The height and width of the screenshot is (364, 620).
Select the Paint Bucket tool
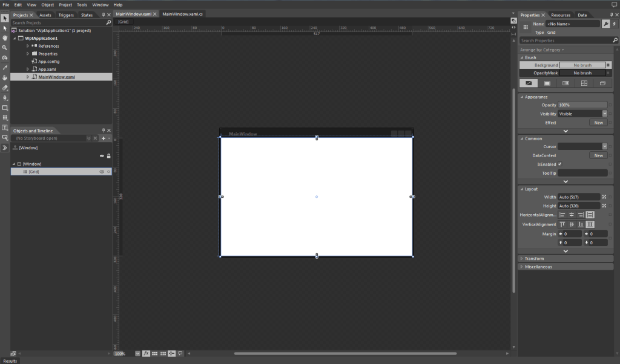5,77
